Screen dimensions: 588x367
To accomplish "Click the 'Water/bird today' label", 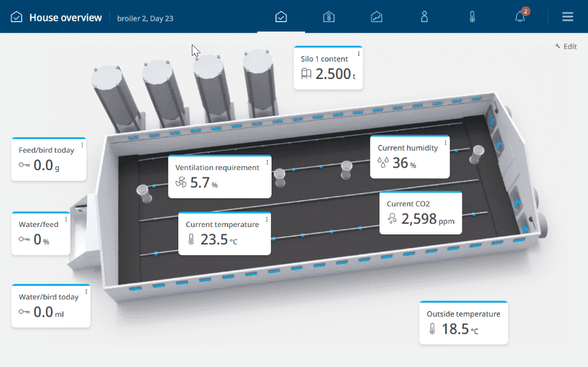I will click(x=49, y=297).
